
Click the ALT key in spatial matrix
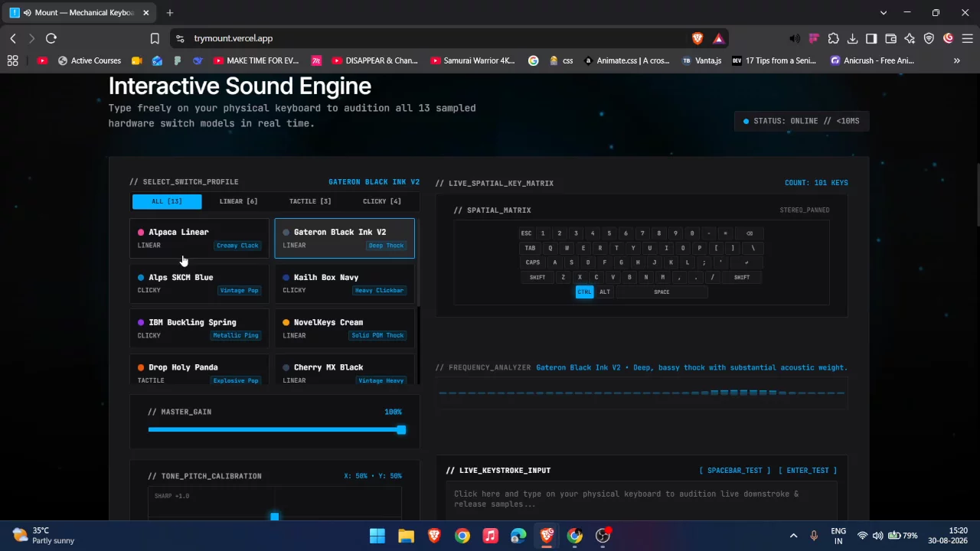click(x=605, y=292)
